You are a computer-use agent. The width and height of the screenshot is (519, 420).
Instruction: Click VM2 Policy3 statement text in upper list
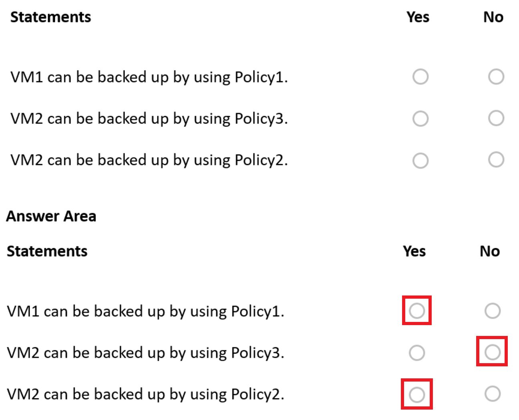(149, 119)
